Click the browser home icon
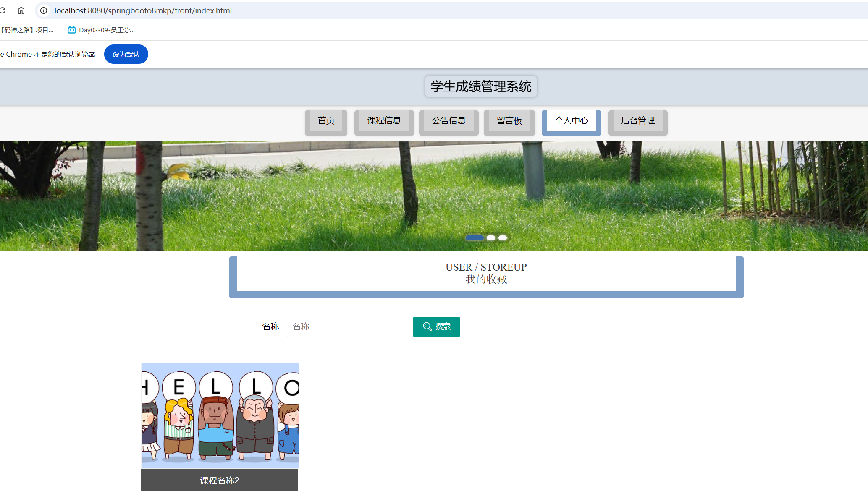The height and width of the screenshot is (501, 868). pyautogui.click(x=21, y=10)
